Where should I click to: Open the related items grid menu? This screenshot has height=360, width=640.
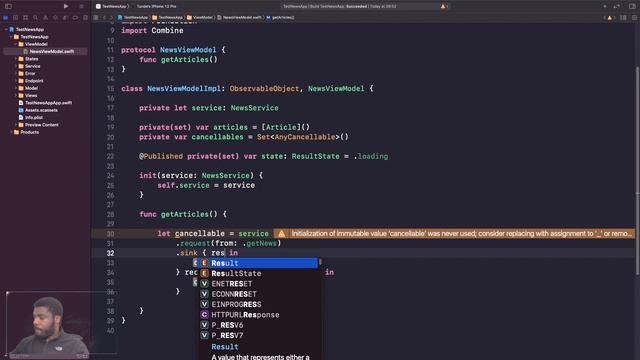[96, 18]
